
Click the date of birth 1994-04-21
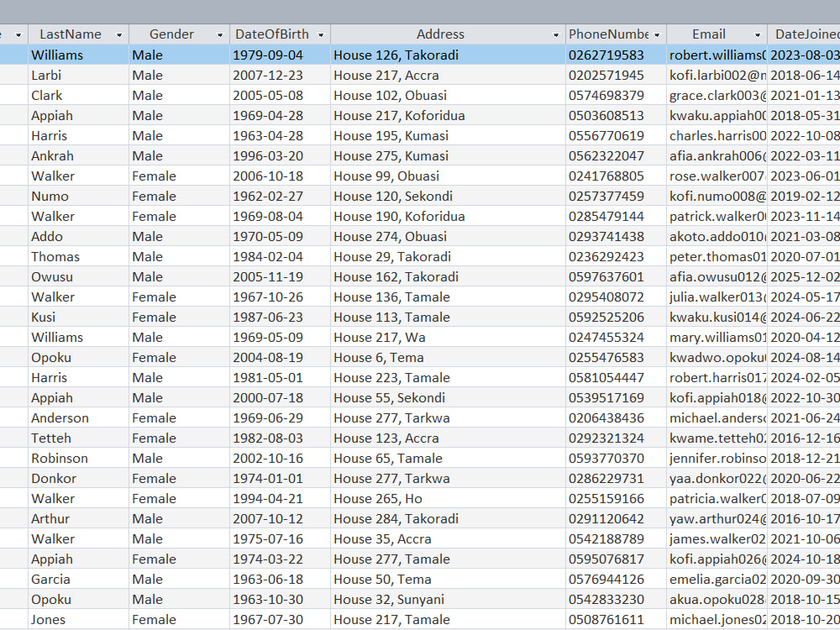(x=280, y=498)
